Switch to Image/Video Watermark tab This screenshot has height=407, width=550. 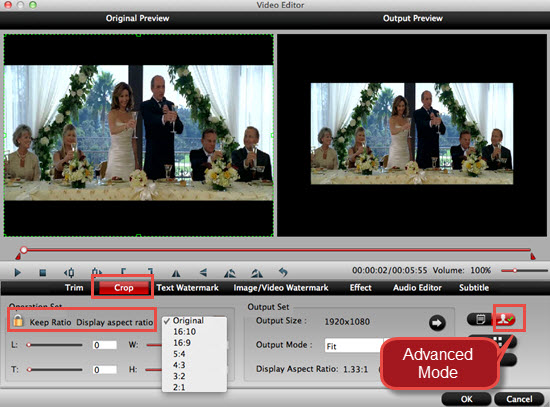[281, 288]
